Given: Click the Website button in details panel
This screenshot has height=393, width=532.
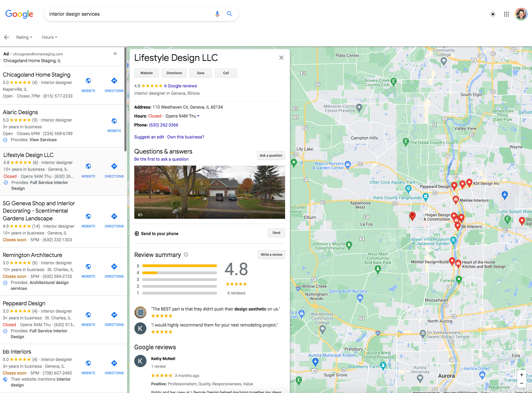Looking at the screenshot, I should pos(147,73).
